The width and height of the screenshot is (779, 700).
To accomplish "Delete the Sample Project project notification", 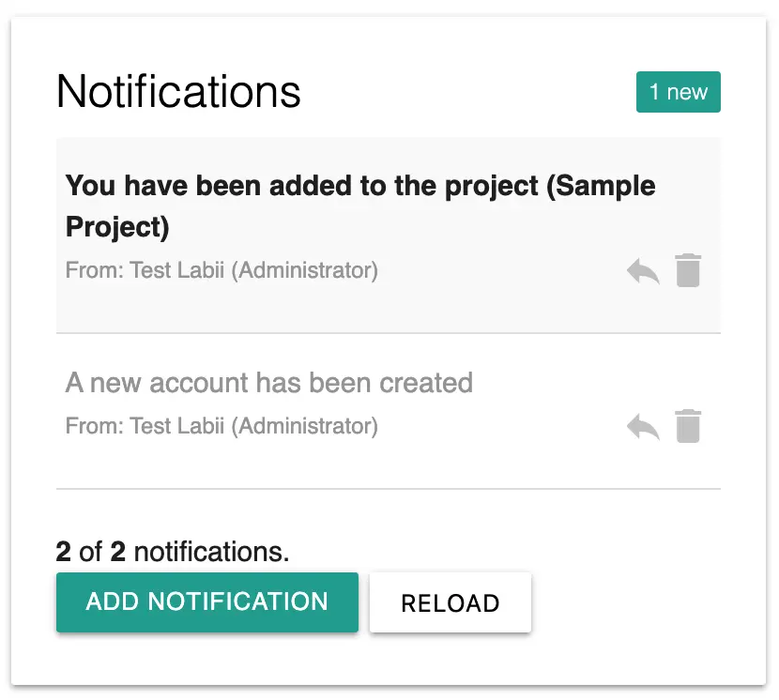I will [x=688, y=270].
